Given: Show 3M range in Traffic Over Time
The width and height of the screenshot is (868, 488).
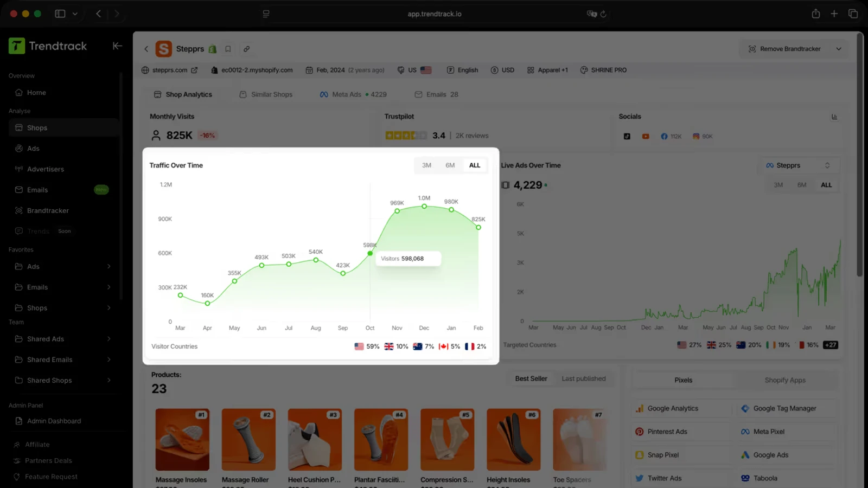Looking at the screenshot, I should (x=427, y=165).
